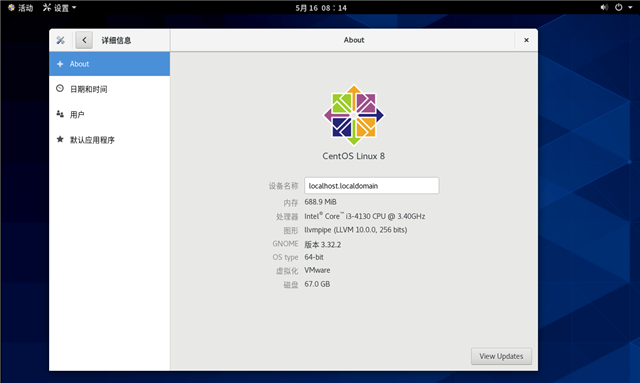Click memory value 688.9 MiB
This screenshot has height=383, width=640.
[320, 202]
